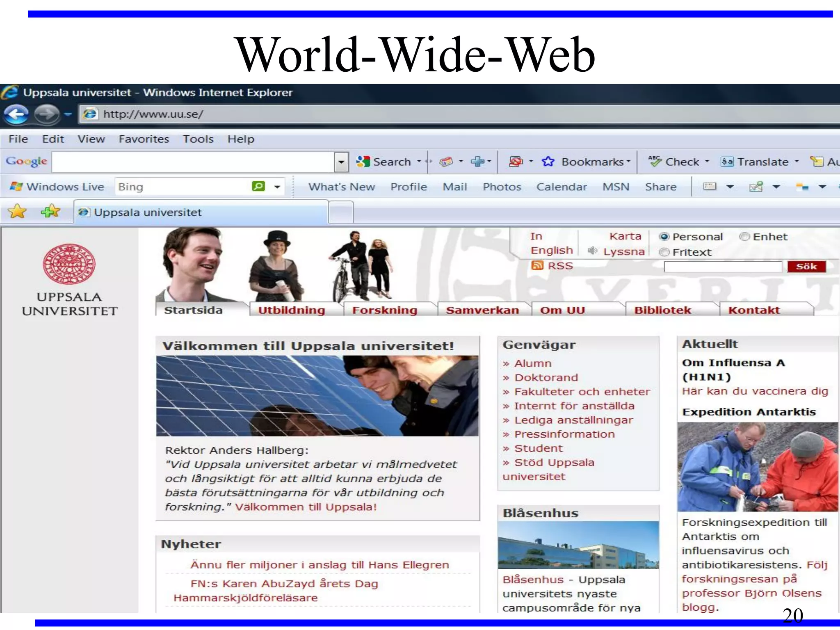Viewport: 840px width, 630px height.
Task: Click the Expedition Antarktis photo
Action: tap(758, 467)
